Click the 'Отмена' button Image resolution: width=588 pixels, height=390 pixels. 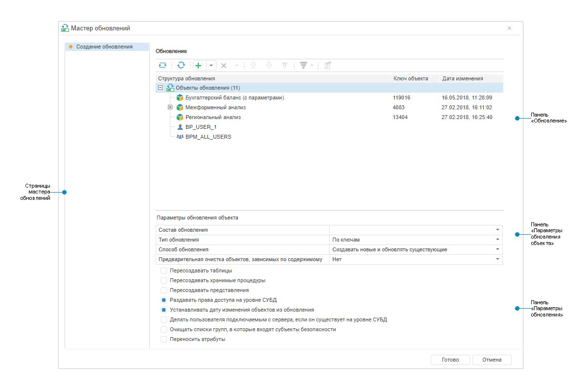[492, 360]
